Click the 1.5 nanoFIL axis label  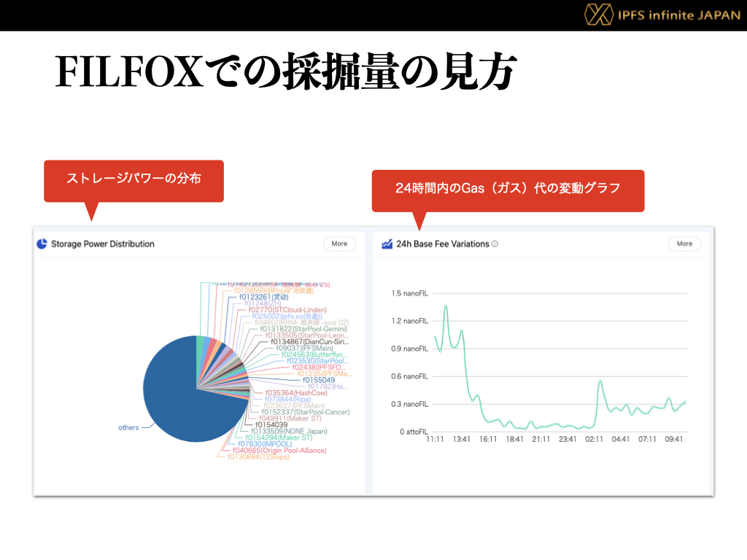coord(410,293)
